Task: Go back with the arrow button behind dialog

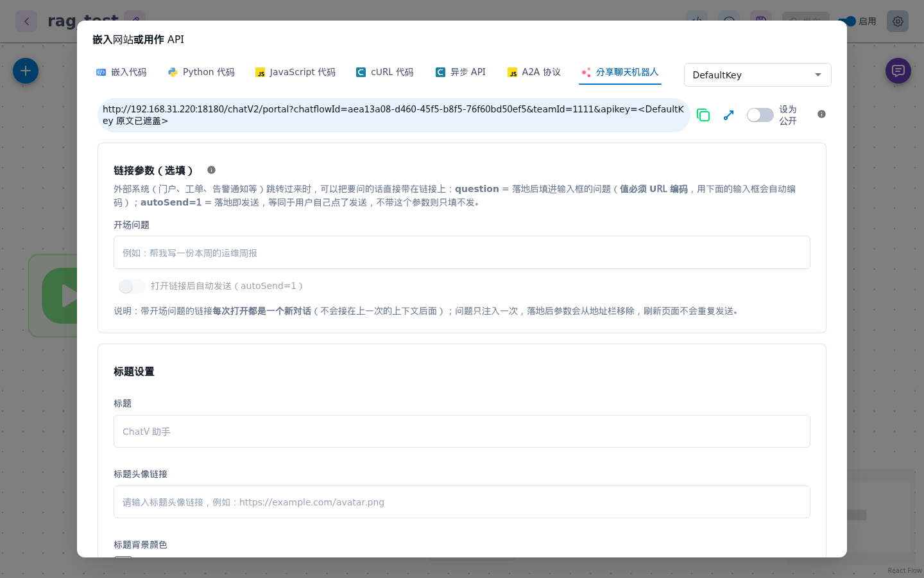Action: (26, 21)
